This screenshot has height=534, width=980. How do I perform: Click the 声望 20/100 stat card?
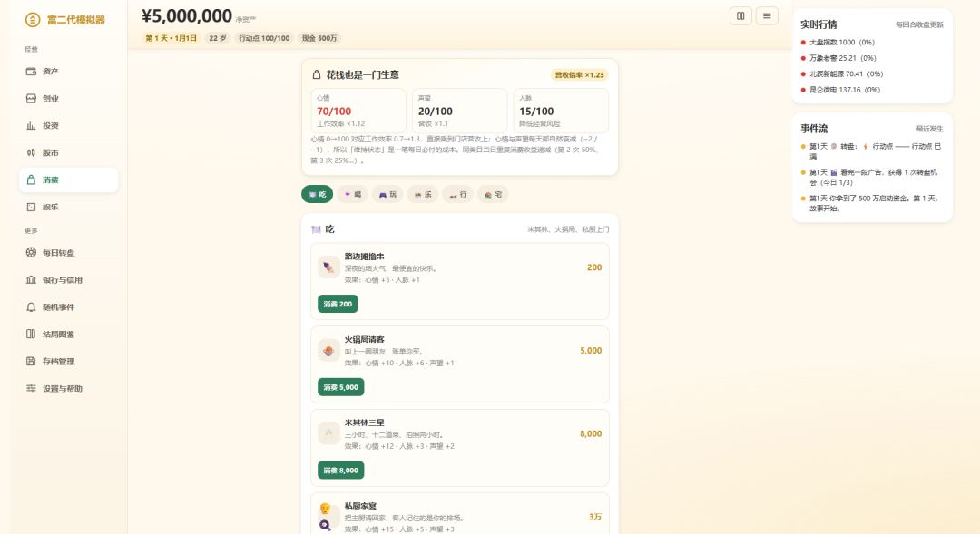pos(459,111)
